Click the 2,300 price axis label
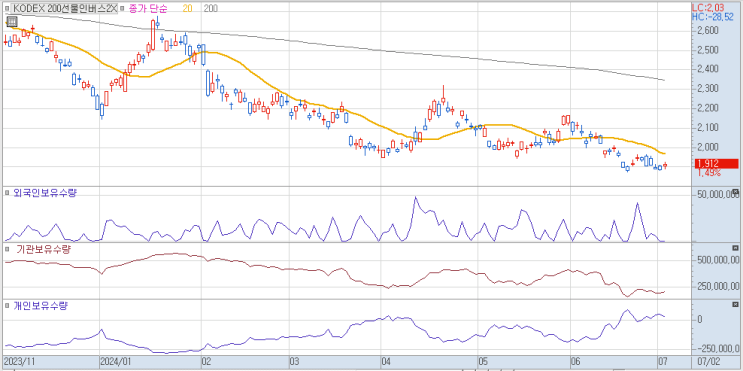The image size is (743, 371). 708,89
